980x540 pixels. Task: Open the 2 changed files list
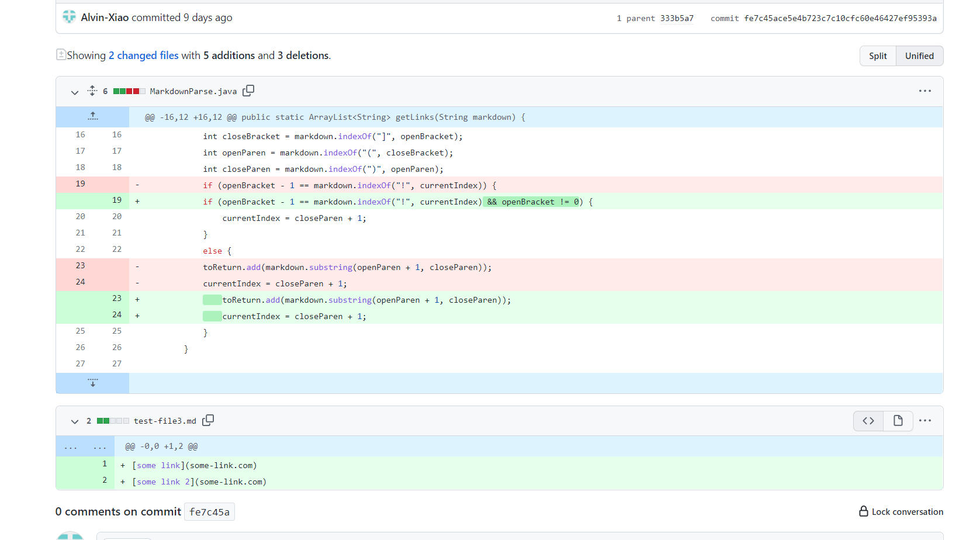(144, 56)
